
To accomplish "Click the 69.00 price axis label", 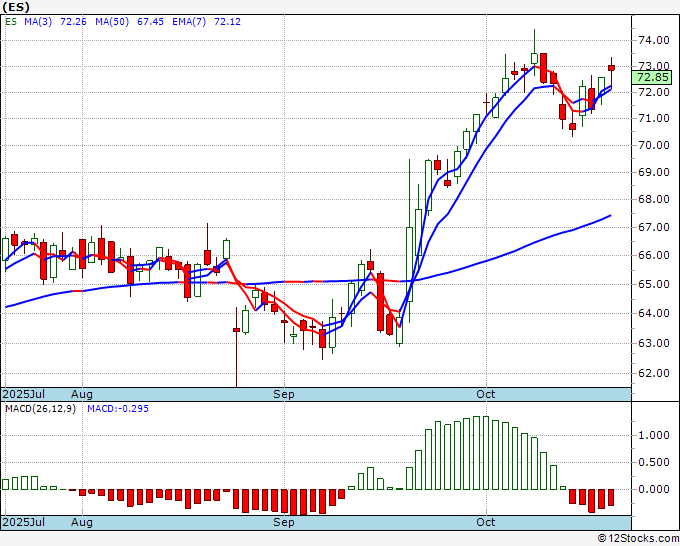I will pyautogui.click(x=654, y=172).
